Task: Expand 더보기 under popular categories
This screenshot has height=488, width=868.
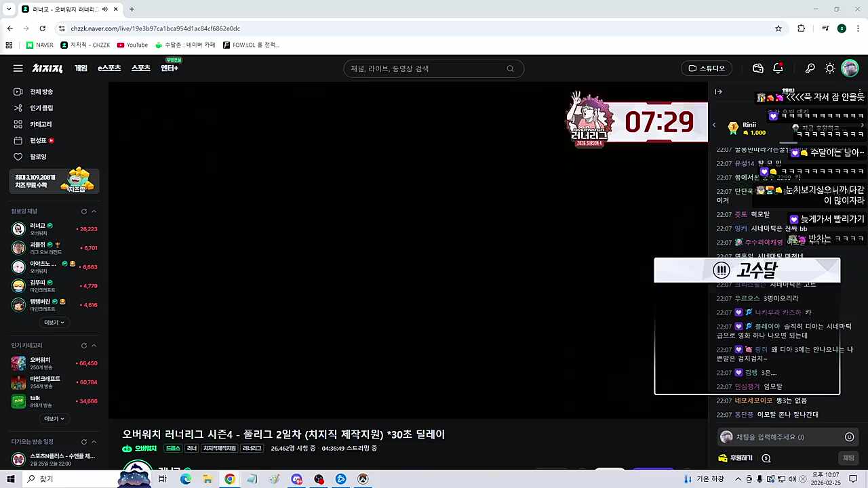Action: coord(54,418)
